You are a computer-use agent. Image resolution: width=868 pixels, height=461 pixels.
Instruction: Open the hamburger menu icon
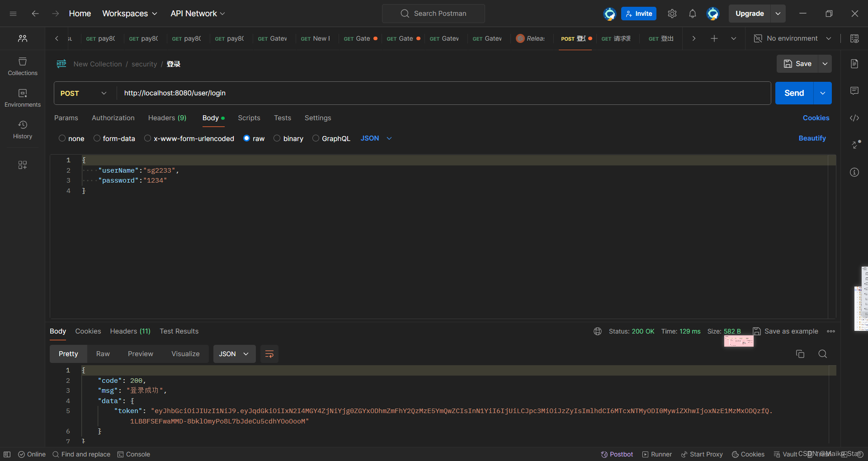click(x=13, y=14)
